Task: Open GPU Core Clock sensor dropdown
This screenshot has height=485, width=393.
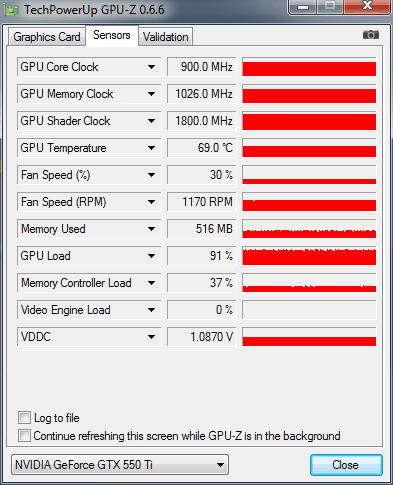Action: pyautogui.click(x=151, y=67)
